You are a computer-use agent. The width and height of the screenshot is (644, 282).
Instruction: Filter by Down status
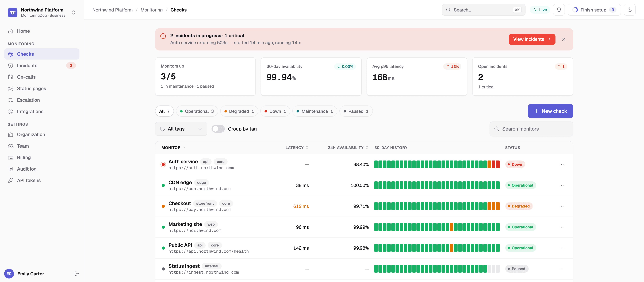point(275,111)
